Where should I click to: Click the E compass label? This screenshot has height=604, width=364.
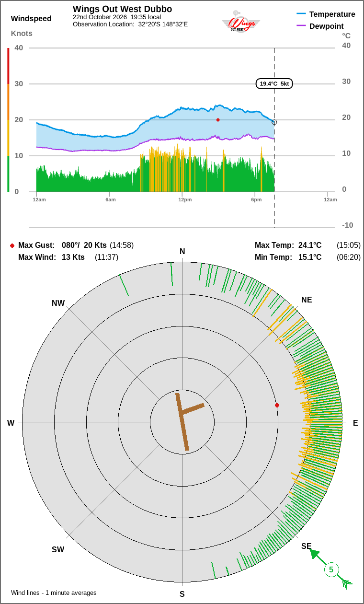355,423
